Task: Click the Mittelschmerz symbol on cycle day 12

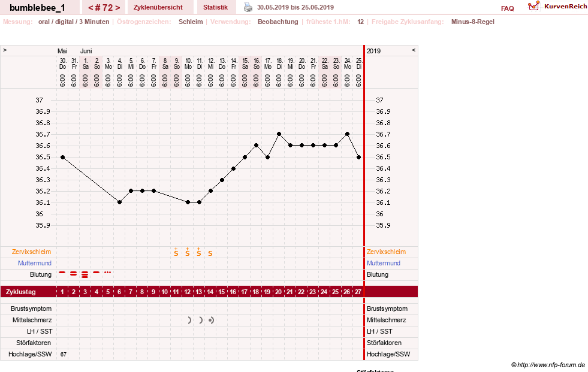Action: (x=189, y=320)
